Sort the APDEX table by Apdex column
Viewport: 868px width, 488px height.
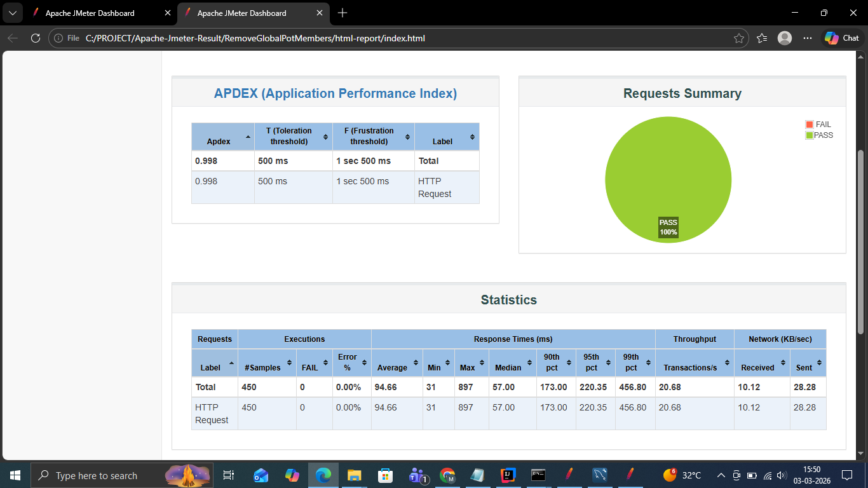(222, 137)
